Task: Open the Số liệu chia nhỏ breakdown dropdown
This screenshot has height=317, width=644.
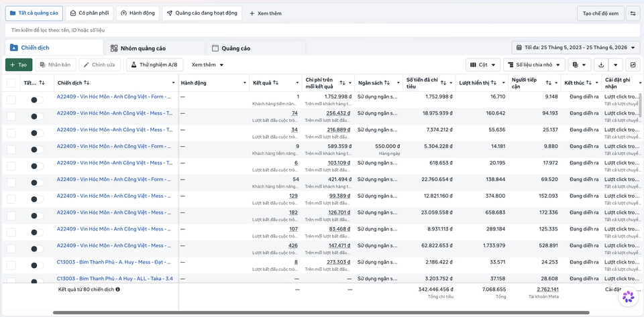Action: pyautogui.click(x=534, y=65)
